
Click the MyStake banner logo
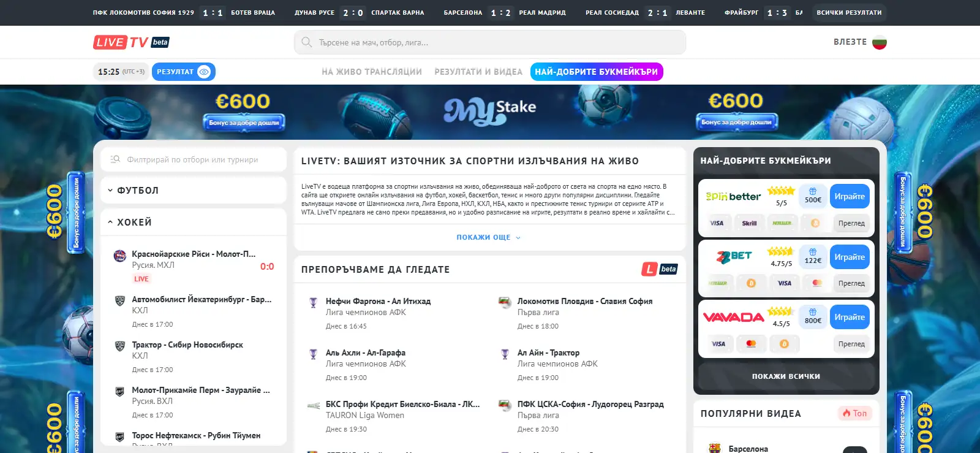490,110
